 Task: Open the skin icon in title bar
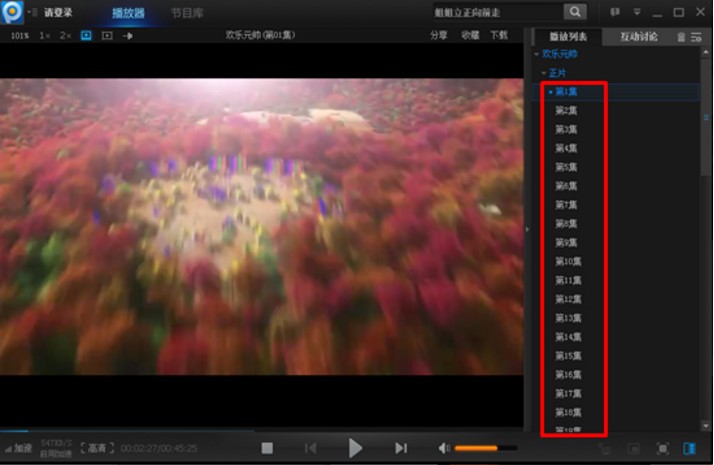tap(615, 12)
